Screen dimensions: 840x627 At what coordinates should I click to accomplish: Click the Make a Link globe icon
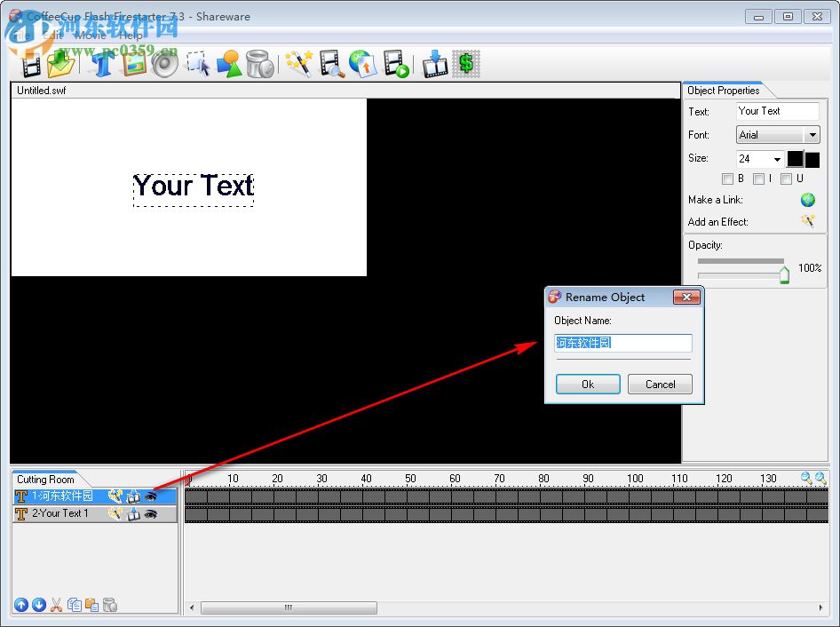(x=808, y=200)
